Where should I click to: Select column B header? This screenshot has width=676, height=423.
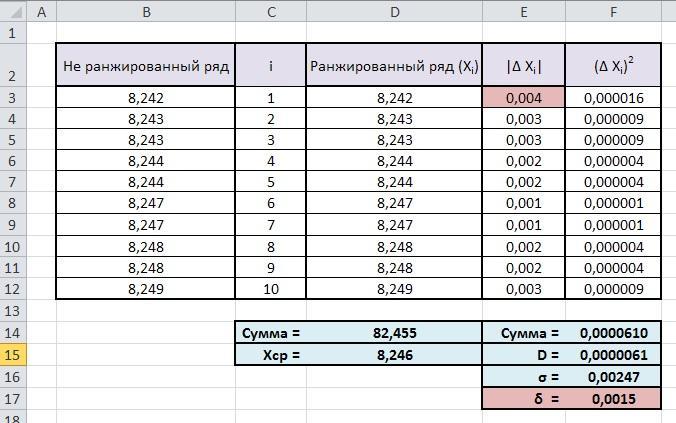pyautogui.click(x=146, y=12)
